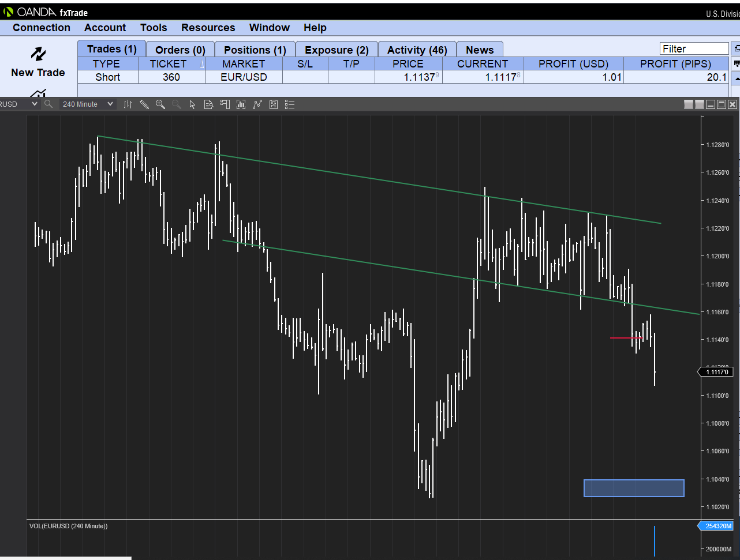Open the currency pair dropdown ending in USD
Viewport: 740px width, 560px height.
click(19, 104)
